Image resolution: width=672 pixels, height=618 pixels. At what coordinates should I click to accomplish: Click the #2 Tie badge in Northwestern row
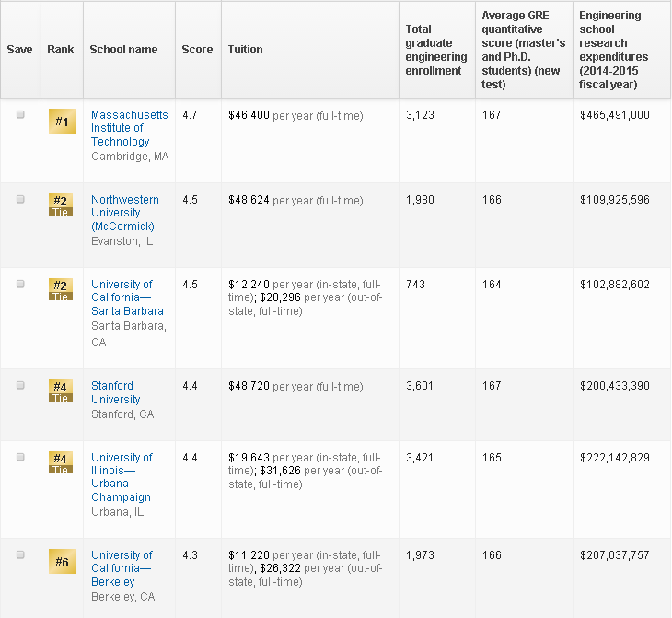[x=61, y=204]
